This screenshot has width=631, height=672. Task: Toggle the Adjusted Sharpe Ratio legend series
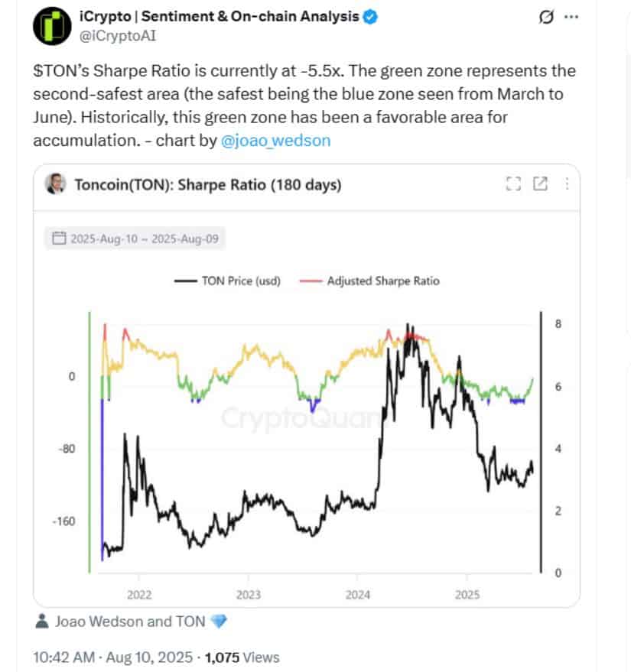tap(369, 281)
